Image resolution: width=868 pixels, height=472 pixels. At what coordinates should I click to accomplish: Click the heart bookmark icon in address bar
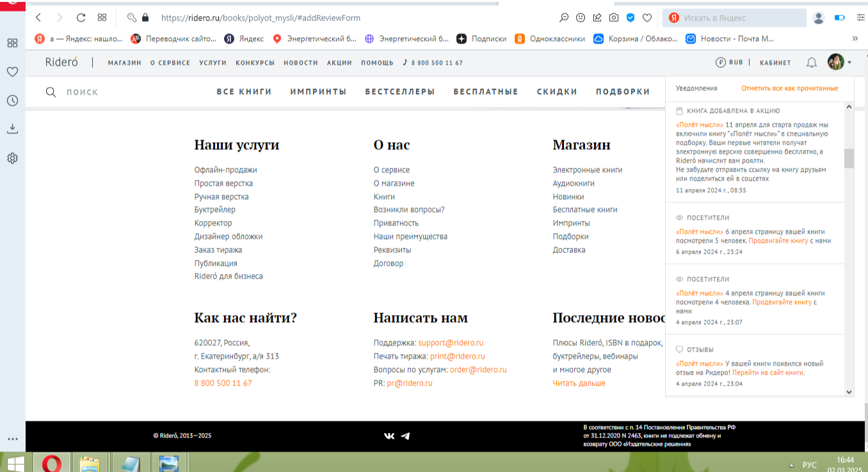coord(647,18)
